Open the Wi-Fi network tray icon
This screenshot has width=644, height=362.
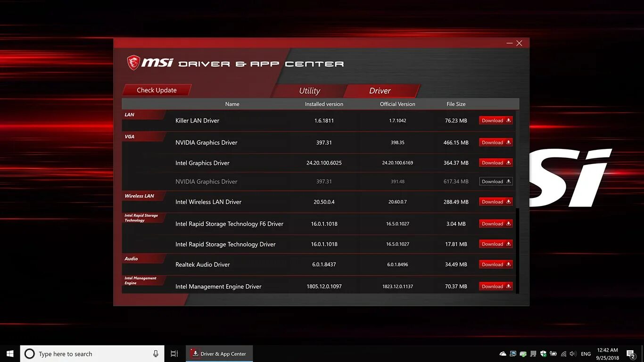click(564, 354)
